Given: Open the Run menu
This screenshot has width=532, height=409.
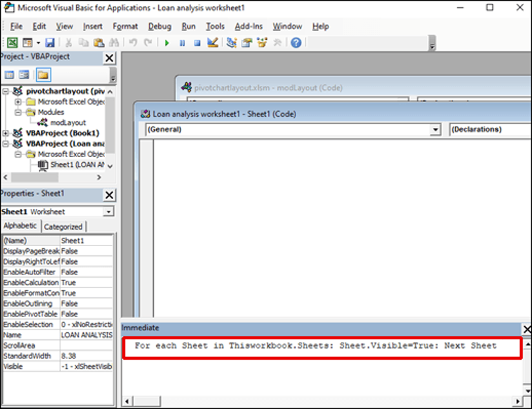Looking at the screenshot, I should [x=188, y=26].
